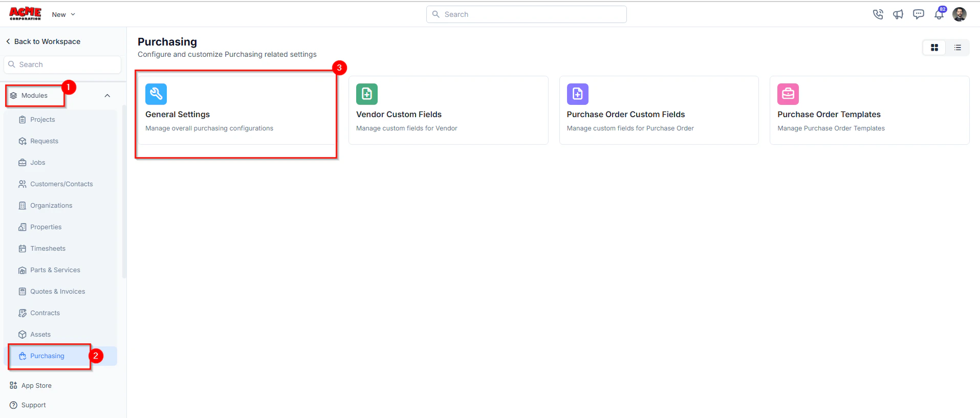Image resolution: width=980 pixels, height=418 pixels.
Task: Click the Timesheets calendar icon
Action: 23,249
